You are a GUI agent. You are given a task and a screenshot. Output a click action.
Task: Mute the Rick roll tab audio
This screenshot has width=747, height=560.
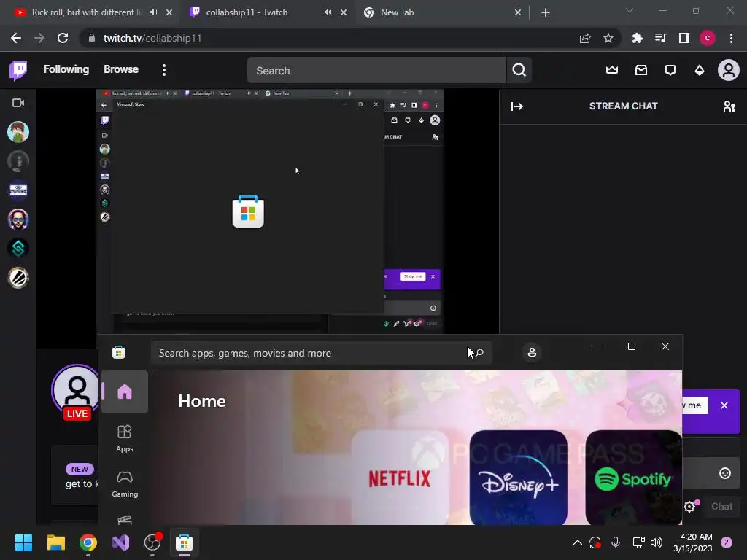tap(153, 12)
